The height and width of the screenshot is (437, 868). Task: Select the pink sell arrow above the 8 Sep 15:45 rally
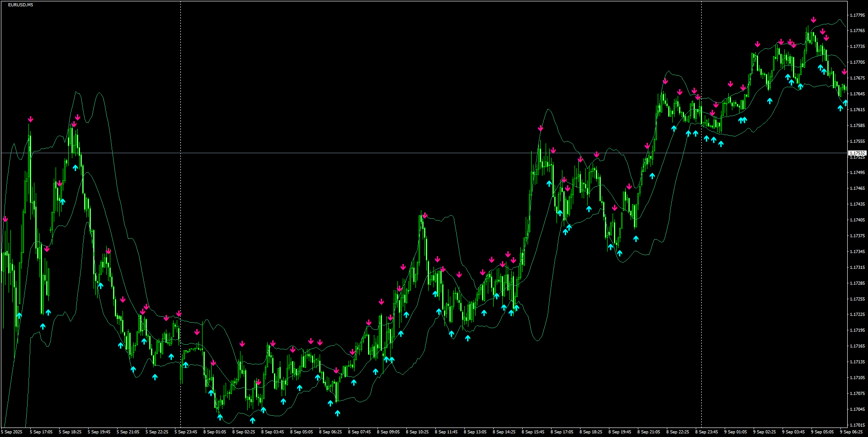click(540, 128)
